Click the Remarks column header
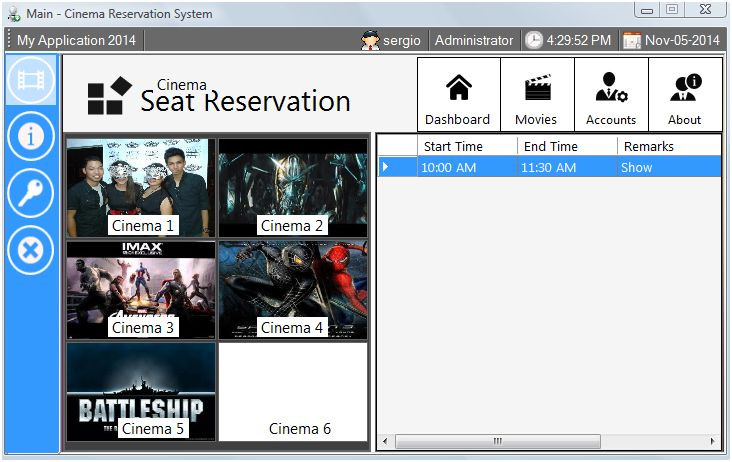 click(669, 147)
